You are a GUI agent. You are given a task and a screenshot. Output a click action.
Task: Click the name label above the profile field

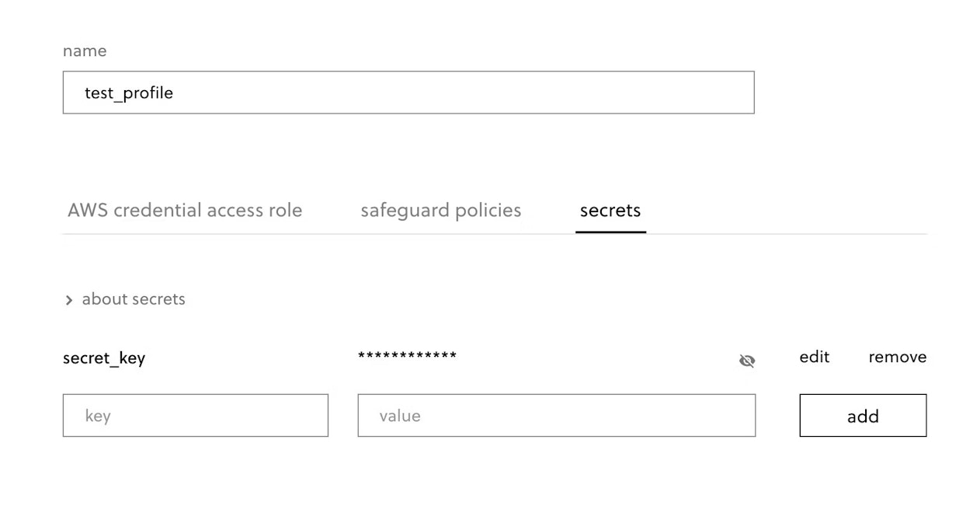coord(85,51)
